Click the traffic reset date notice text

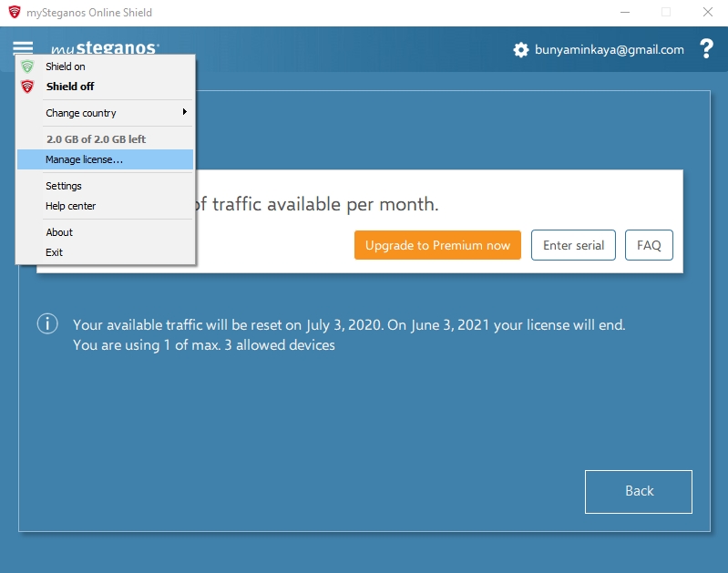point(349,324)
